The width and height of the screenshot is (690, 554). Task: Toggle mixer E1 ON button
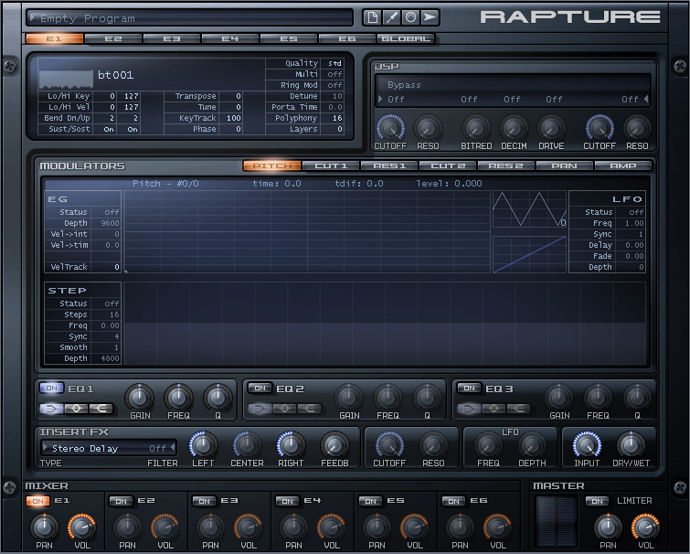pyautogui.click(x=38, y=501)
